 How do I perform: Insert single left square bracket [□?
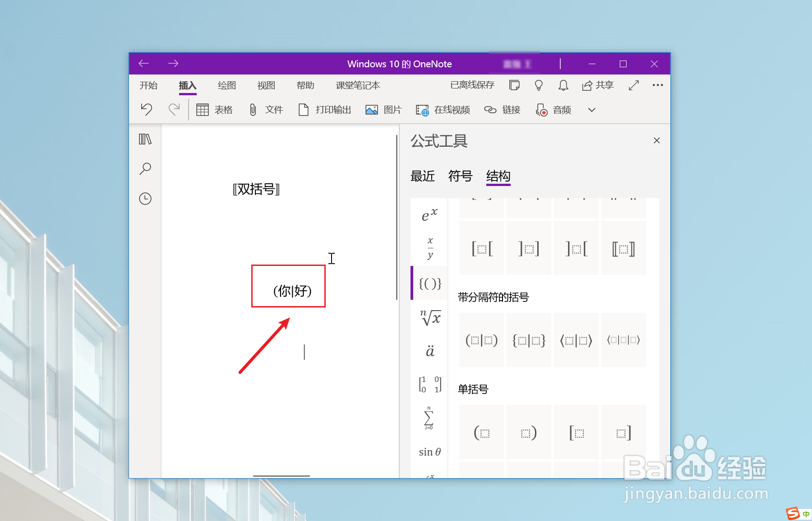pyautogui.click(x=576, y=432)
